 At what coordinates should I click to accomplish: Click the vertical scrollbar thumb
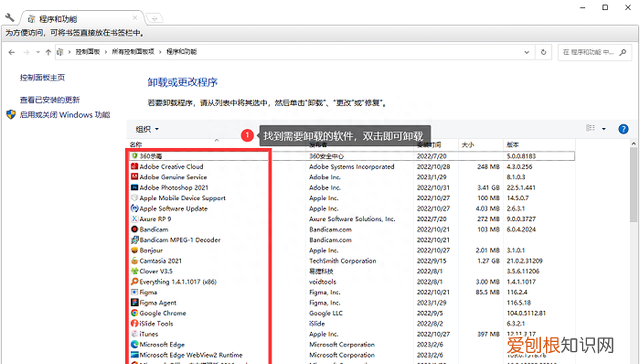[633, 185]
